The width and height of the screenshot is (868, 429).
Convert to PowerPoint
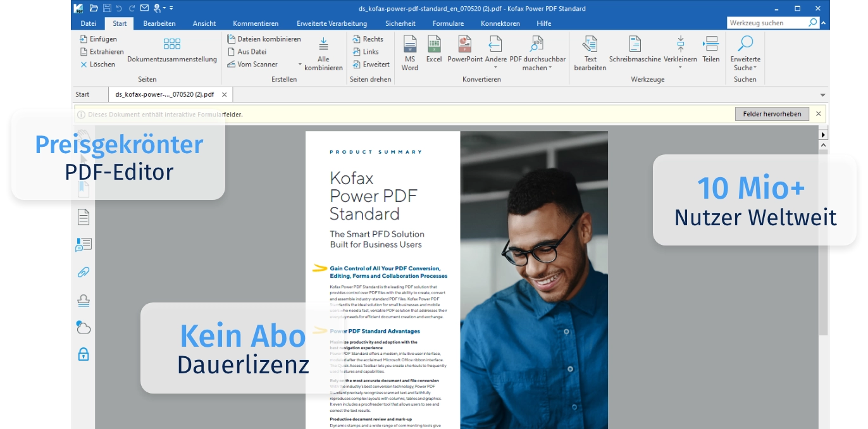coord(465,49)
